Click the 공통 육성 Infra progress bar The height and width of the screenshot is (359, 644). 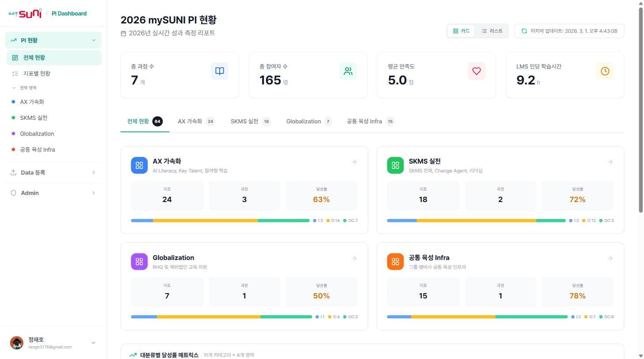click(x=477, y=317)
